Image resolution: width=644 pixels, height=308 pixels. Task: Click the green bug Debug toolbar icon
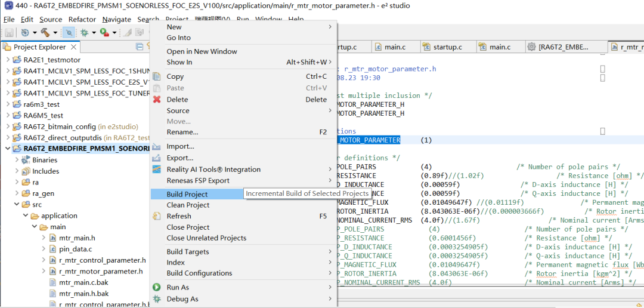(x=85, y=32)
